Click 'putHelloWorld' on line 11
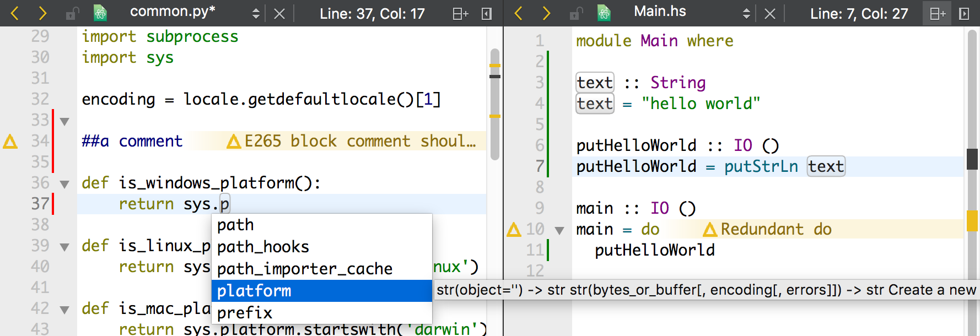The image size is (980, 336). point(655,250)
